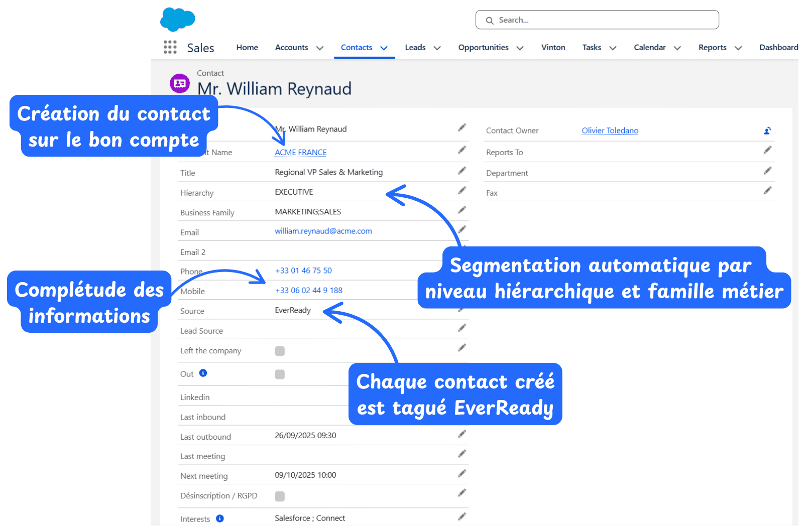Toggle the Left the company checkbox

[x=280, y=351]
